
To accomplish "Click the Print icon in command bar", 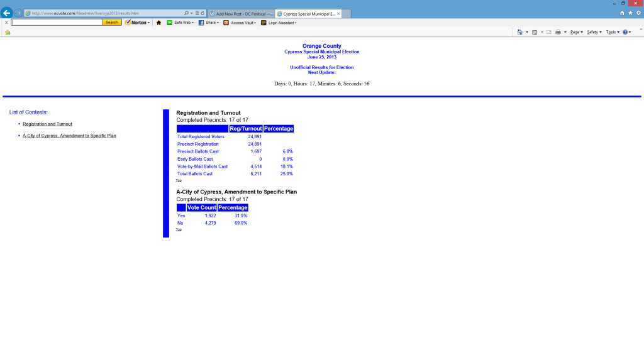I will coord(558,32).
